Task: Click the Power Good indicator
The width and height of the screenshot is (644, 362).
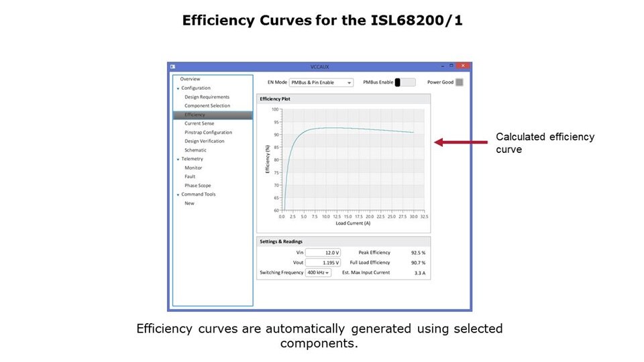Action: pyautogui.click(x=460, y=82)
